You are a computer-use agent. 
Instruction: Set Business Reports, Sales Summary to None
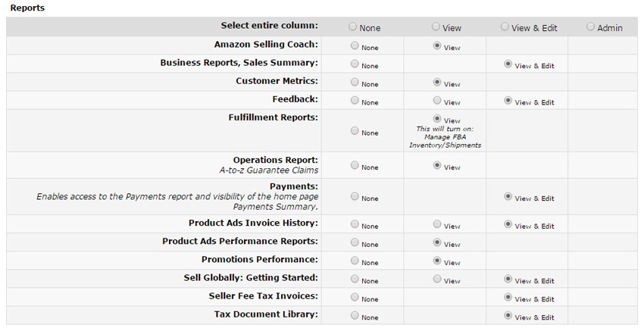click(355, 64)
